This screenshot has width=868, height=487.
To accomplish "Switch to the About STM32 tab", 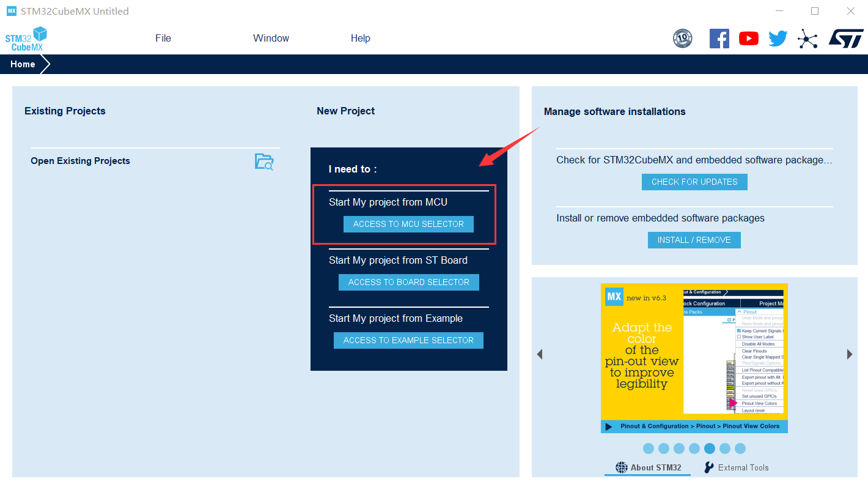I will [648, 467].
